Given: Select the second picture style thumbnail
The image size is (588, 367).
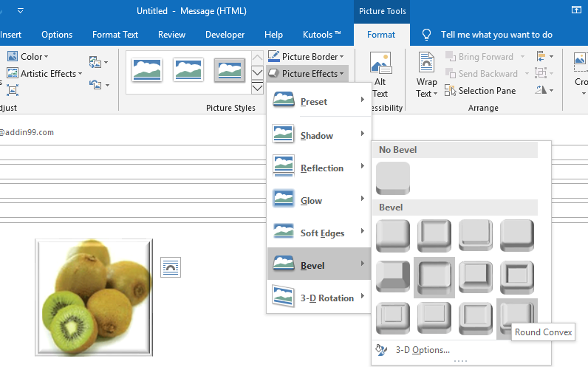Looking at the screenshot, I should point(188,69).
